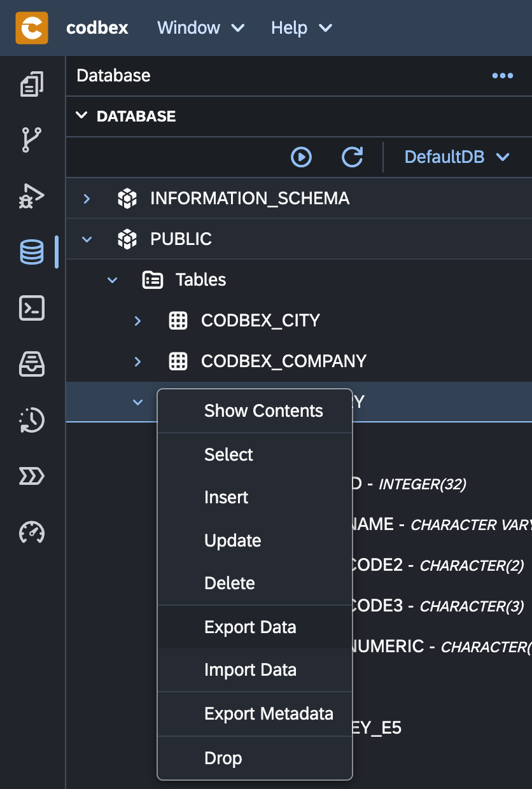Click the codbex logo icon

click(32, 28)
